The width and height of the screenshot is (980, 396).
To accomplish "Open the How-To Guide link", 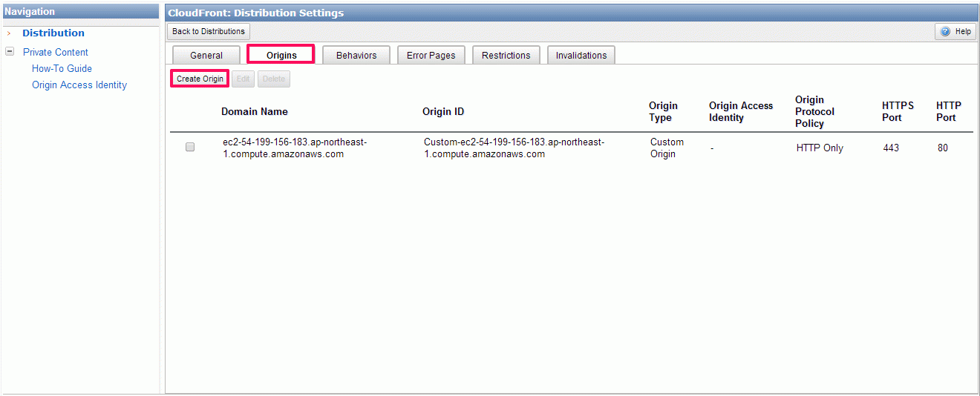I will pos(62,69).
